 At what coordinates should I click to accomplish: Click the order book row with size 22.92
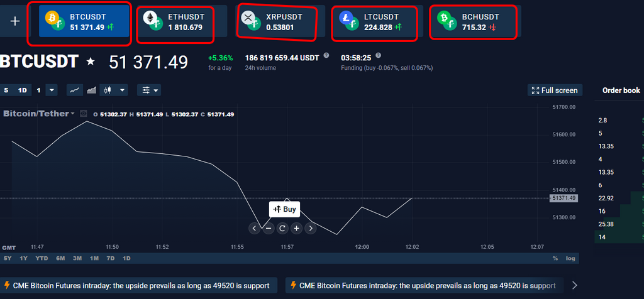coord(619,198)
